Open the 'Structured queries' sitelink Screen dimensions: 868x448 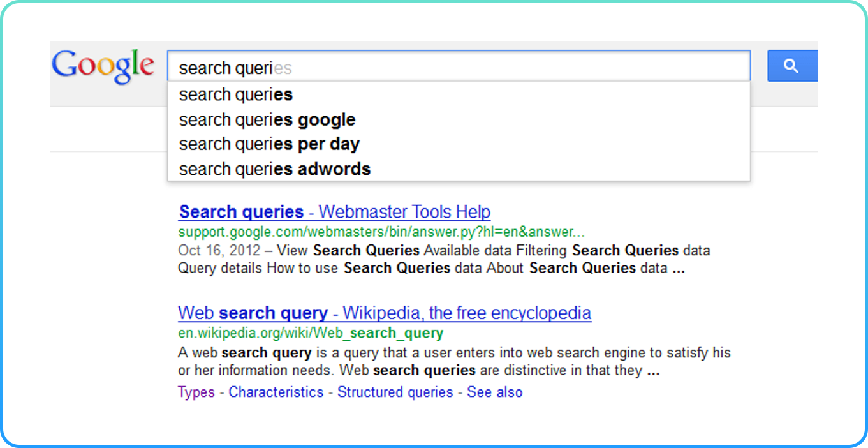coord(395,392)
